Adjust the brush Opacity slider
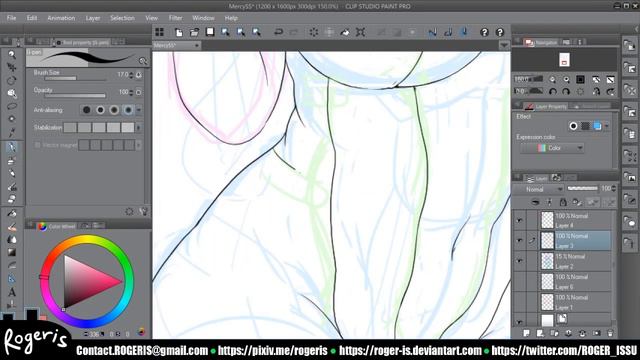 pos(76,96)
